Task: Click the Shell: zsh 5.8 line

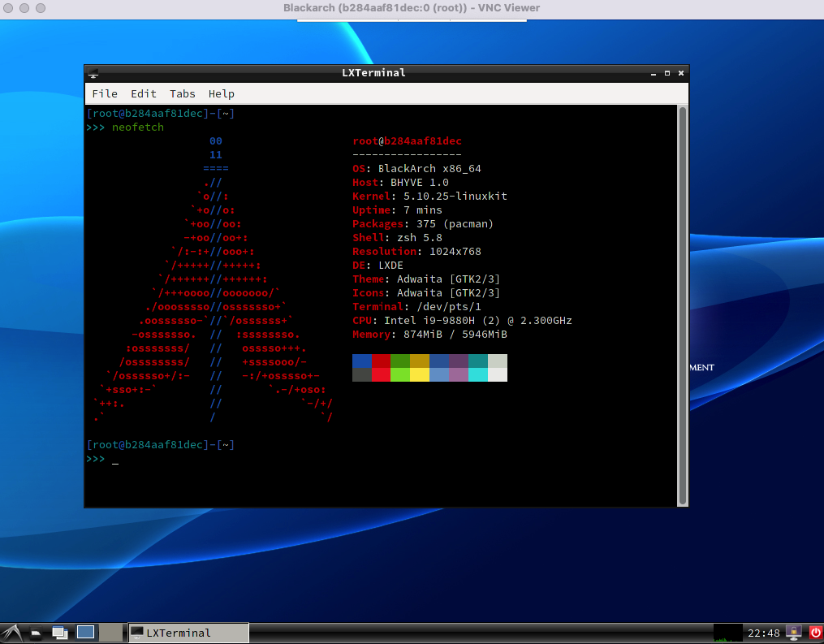Action: (x=397, y=238)
